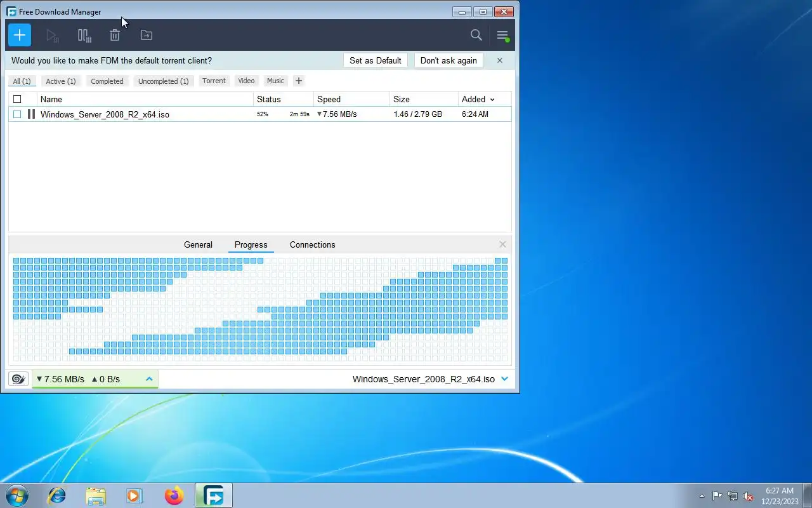Viewport: 812px width, 508px height.
Task: Close the download details panel
Action: [x=502, y=244]
